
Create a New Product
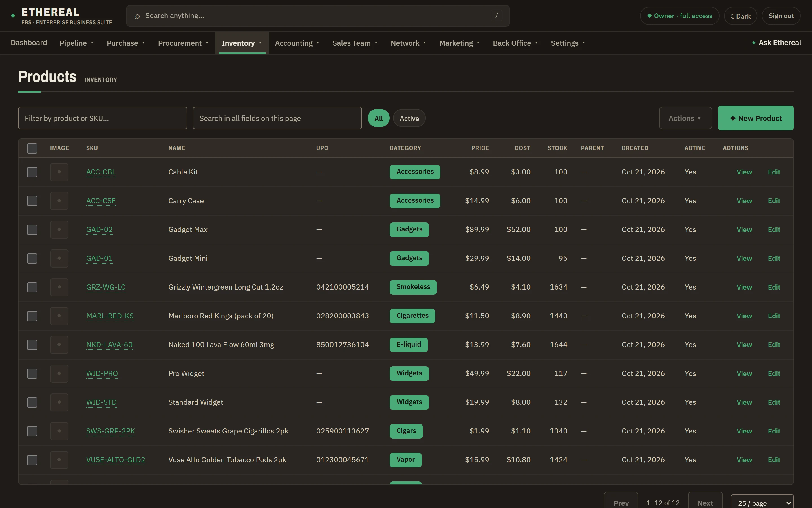point(756,118)
